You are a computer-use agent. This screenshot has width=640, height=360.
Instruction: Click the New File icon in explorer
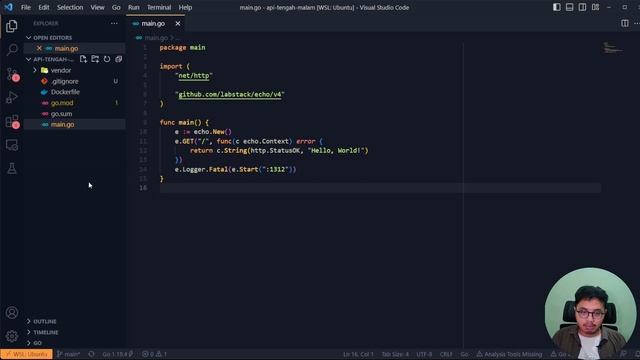(83, 59)
